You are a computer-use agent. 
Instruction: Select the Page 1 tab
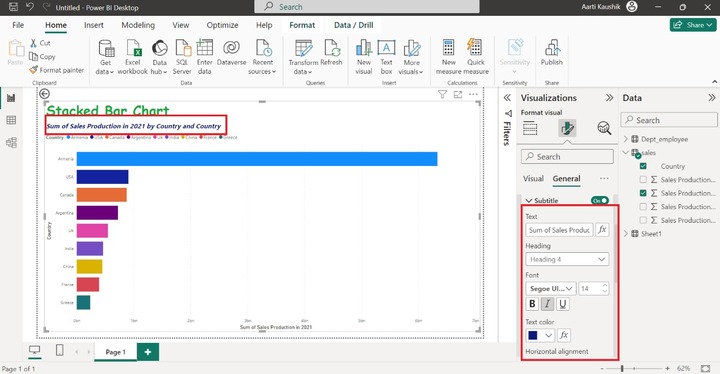pos(115,352)
